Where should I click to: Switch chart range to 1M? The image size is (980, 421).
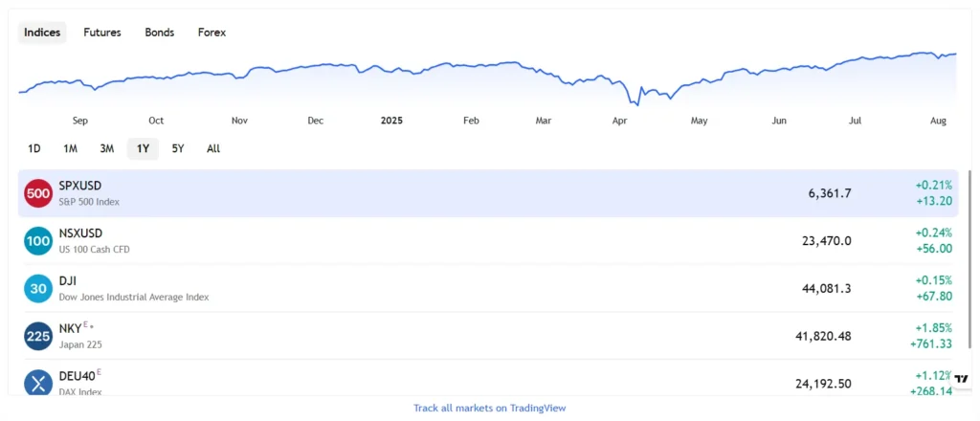click(x=70, y=148)
